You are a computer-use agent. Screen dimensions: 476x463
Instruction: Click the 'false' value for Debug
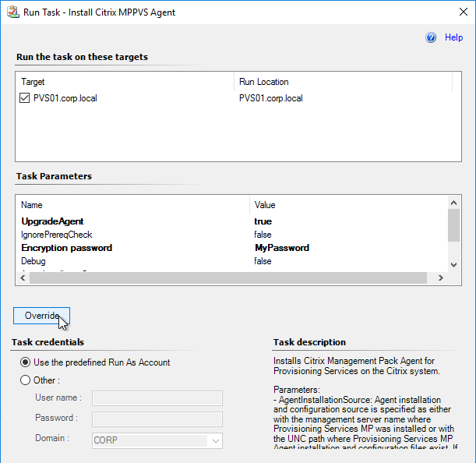(x=263, y=261)
